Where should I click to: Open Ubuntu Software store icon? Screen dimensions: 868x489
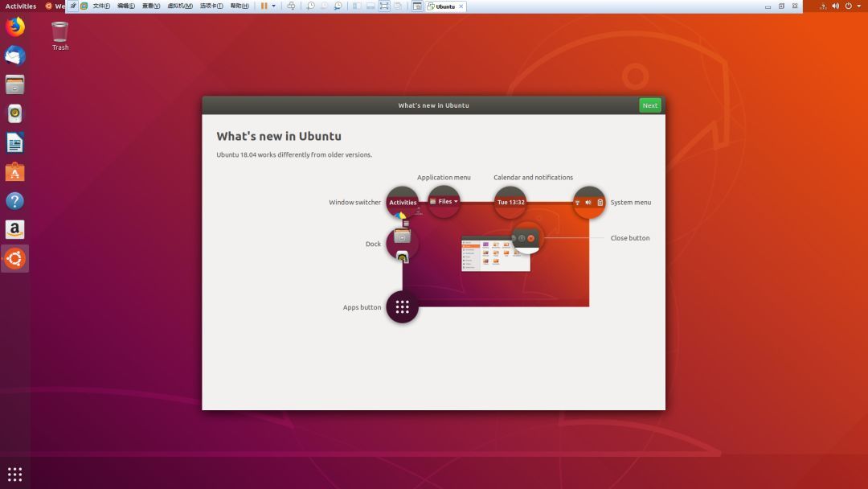point(14,172)
